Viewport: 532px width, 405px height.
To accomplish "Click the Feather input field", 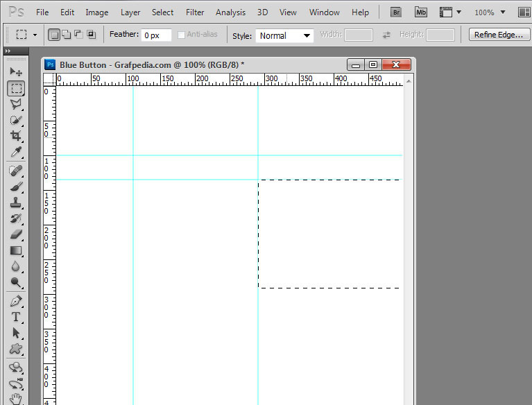I will click(x=156, y=35).
